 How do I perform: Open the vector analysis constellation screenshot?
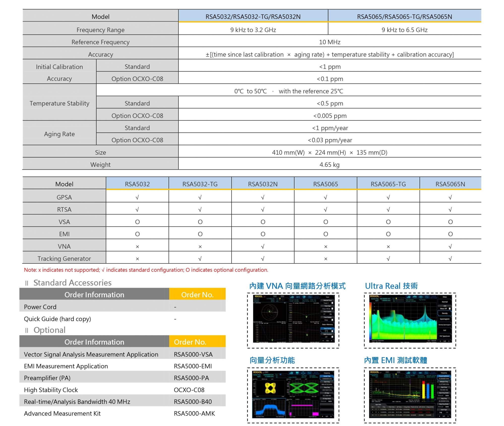click(x=293, y=395)
